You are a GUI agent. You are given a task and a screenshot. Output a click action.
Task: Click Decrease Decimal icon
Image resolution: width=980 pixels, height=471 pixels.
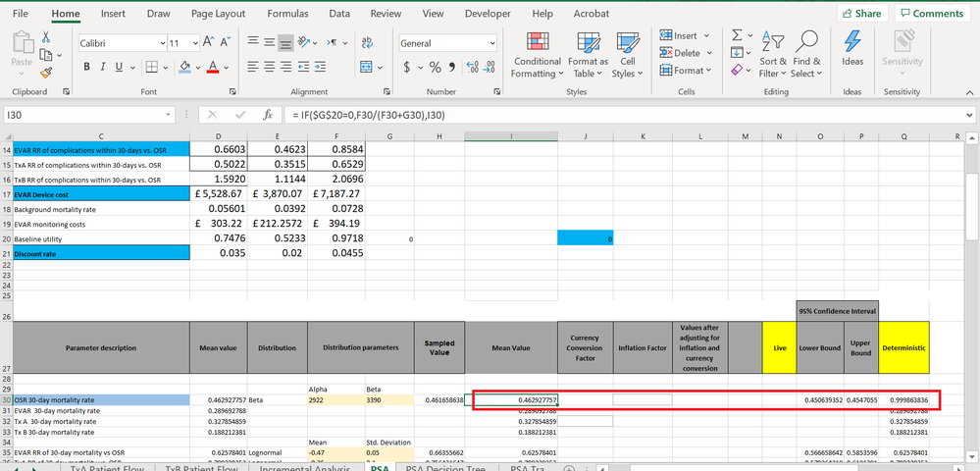click(490, 67)
